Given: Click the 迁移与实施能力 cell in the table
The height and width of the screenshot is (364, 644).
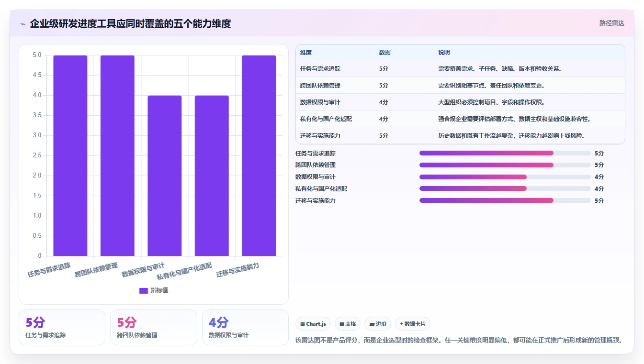Looking at the screenshot, I should pos(320,136).
